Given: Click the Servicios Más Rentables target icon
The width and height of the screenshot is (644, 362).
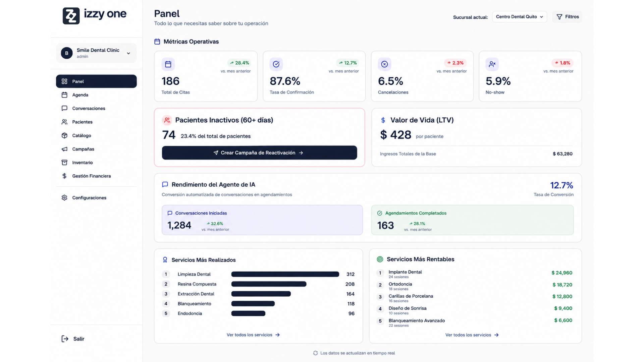Looking at the screenshot, I should [x=380, y=259].
